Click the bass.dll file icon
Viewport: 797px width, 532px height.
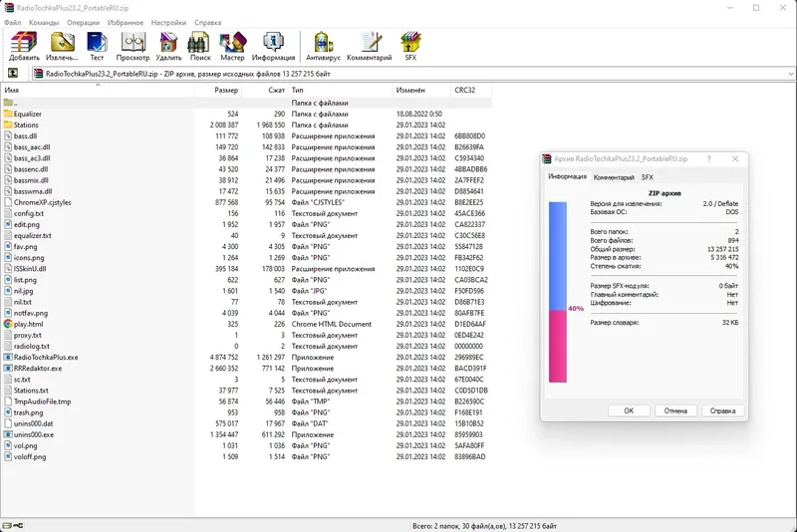coord(8,135)
